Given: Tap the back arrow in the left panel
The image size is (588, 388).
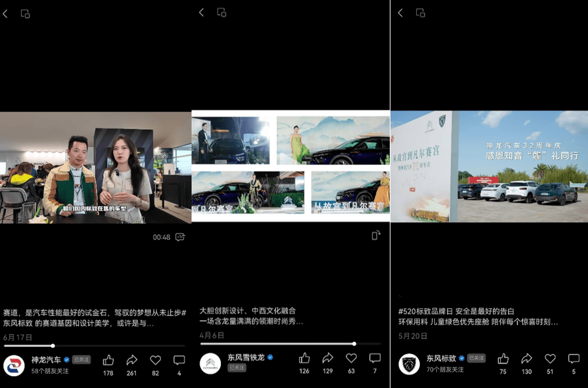Looking at the screenshot, I should (x=5, y=14).
